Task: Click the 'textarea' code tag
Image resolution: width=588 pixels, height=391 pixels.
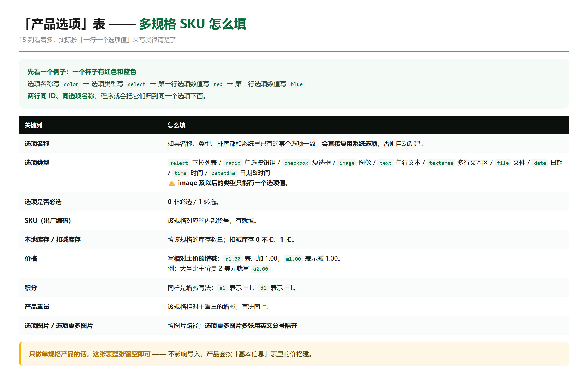Action: pos(441,163)
